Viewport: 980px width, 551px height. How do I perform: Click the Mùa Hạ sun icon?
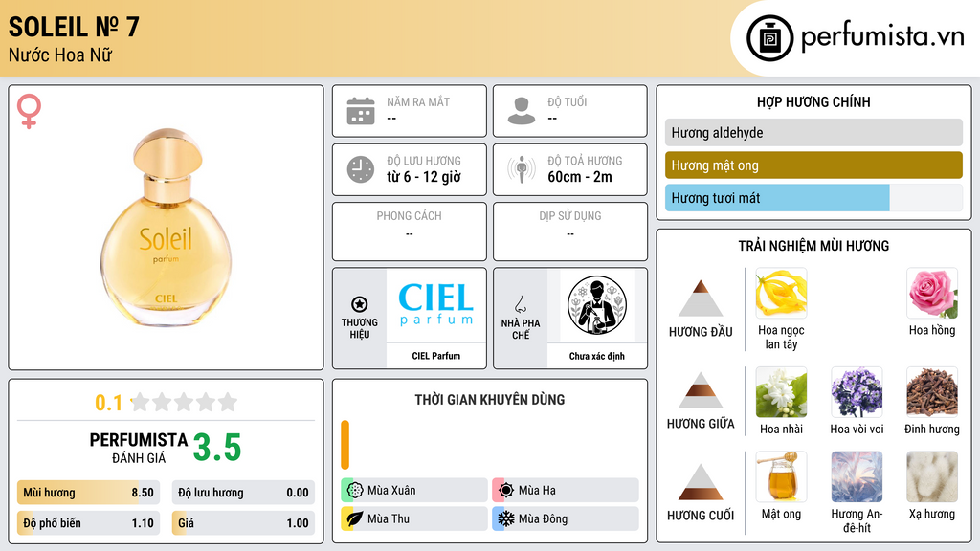tap(506, 490)
